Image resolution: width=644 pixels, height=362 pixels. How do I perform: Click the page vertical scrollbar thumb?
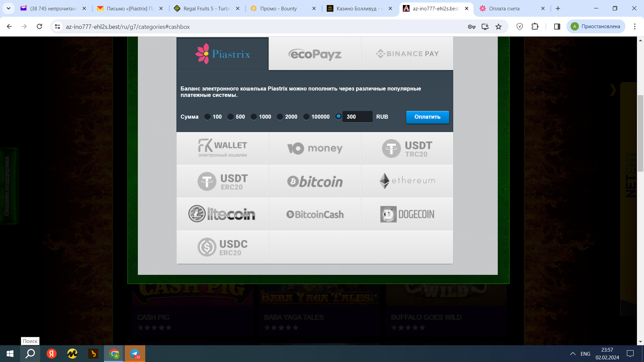[x=640, y=134]
